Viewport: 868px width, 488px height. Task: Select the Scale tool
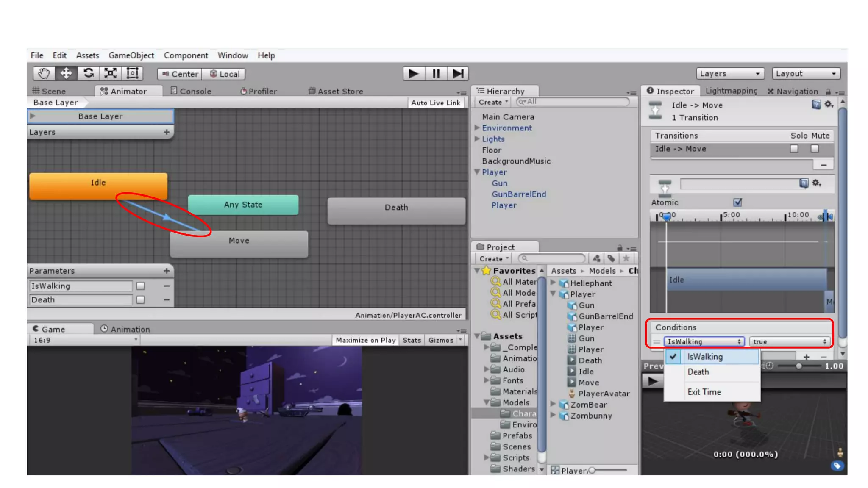click(x=110, y=73)
